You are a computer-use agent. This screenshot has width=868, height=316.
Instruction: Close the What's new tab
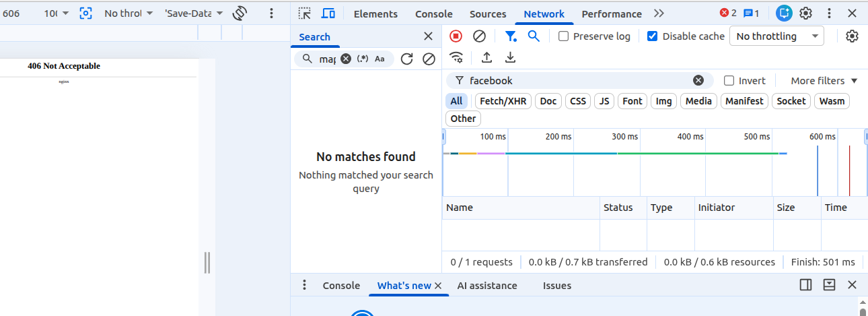[439, 286]
